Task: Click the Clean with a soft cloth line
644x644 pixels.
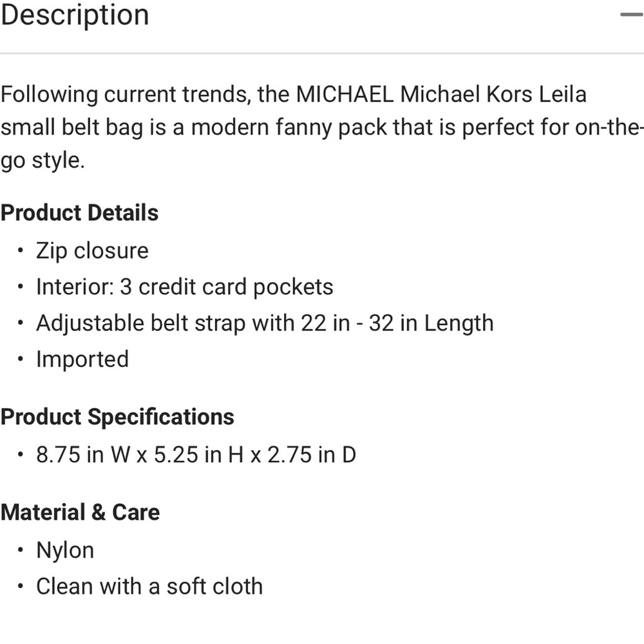Action: coord(149,586)
